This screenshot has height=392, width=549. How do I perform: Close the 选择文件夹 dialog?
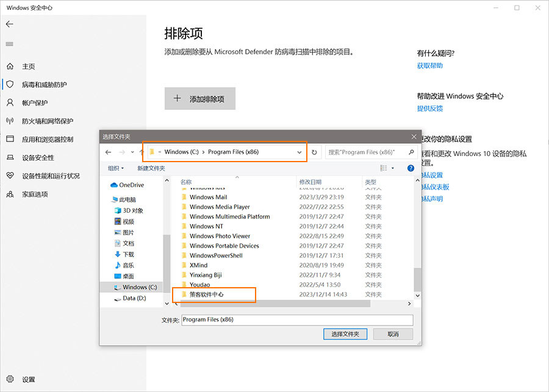tap(414, 137)
